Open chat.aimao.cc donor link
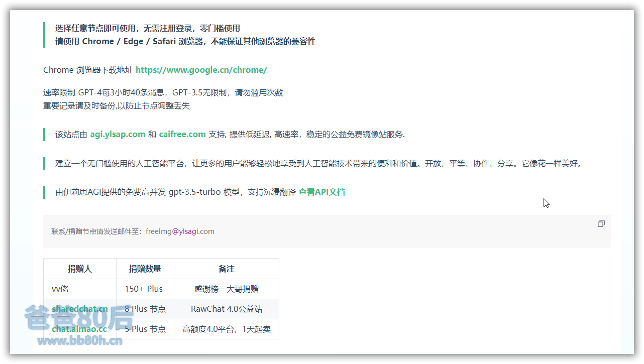The image size is (644, 364). click(79, 329)
